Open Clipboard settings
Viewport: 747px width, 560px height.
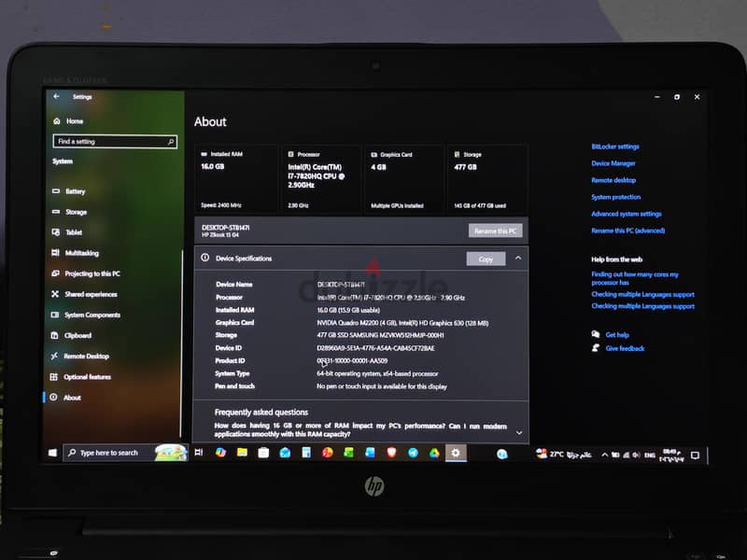point(72,335)
